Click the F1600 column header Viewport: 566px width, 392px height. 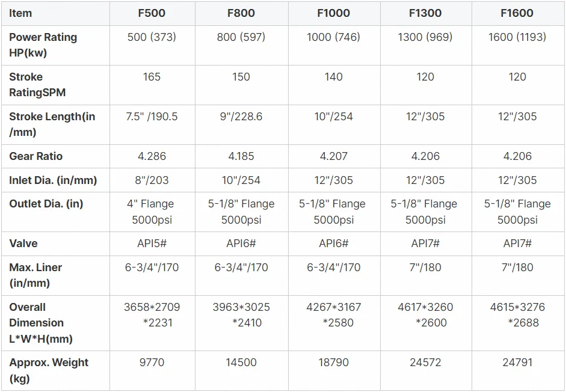tap(517, 13)
